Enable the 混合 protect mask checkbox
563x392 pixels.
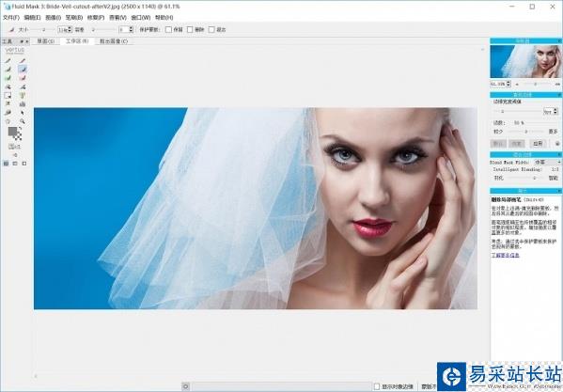tap(211, 29)
